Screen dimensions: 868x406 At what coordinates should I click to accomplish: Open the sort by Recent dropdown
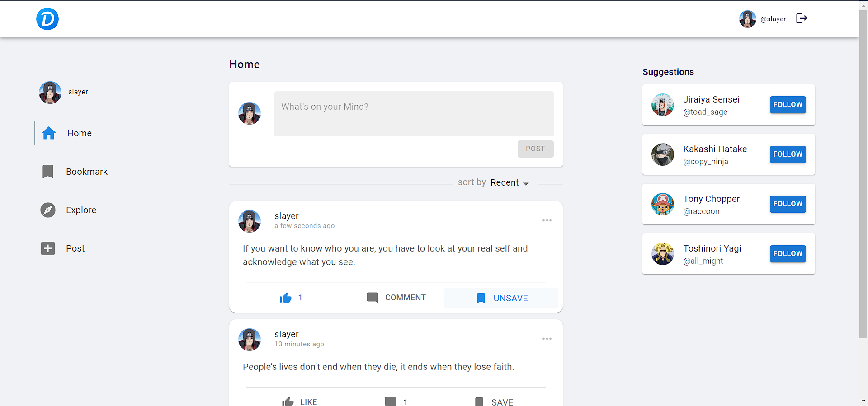click(x=509, y=182)
